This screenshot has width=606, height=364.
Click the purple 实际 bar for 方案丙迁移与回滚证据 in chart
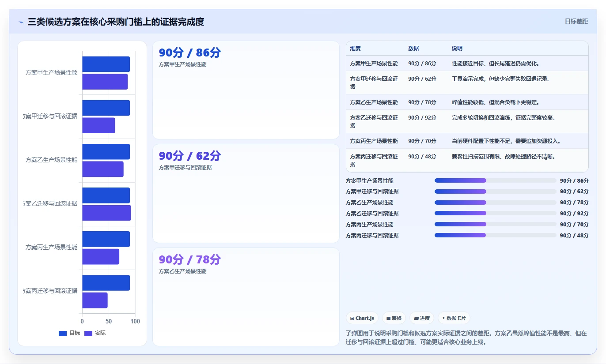point(95,300)
